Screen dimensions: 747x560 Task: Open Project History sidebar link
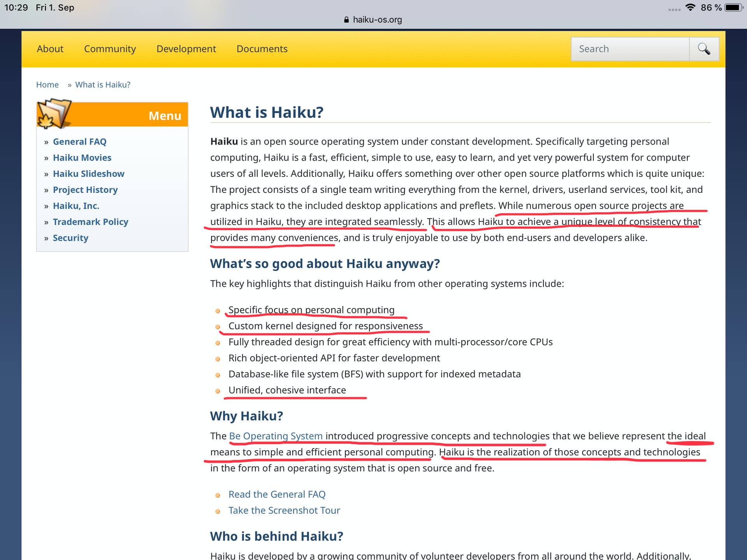point(85,190)
